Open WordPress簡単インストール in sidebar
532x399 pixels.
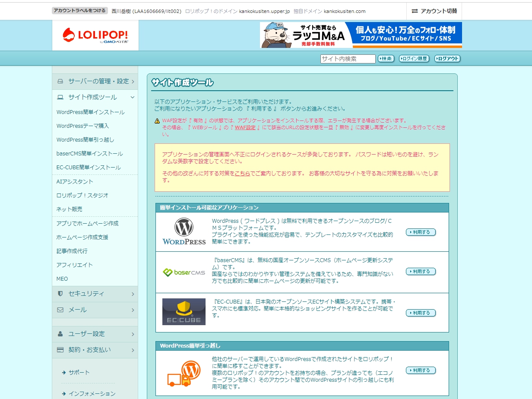(91, 112)
